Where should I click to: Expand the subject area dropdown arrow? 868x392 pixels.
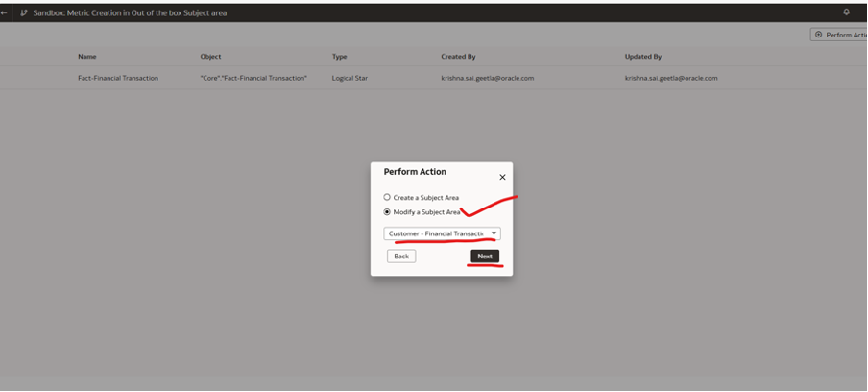click(494, 233)
